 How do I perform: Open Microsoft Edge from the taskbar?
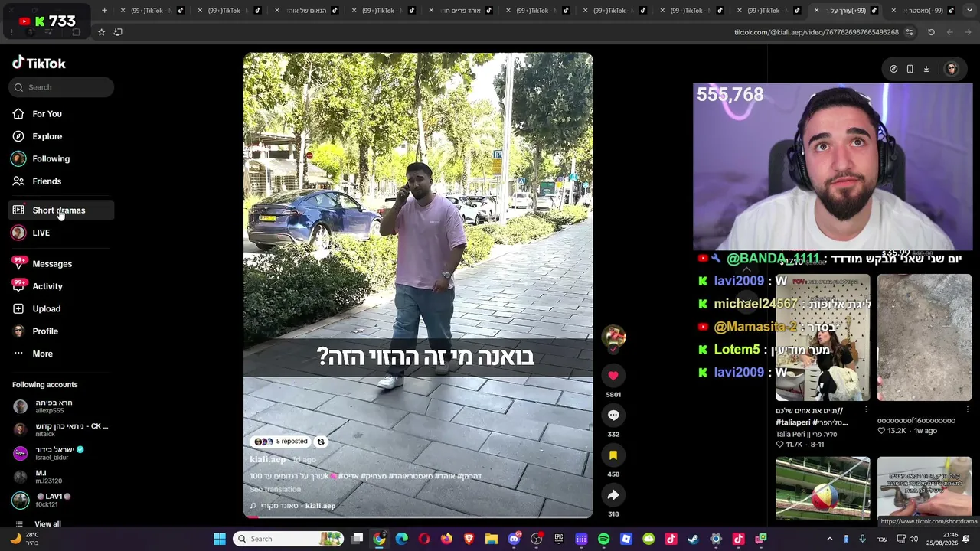tap(401, 539)
